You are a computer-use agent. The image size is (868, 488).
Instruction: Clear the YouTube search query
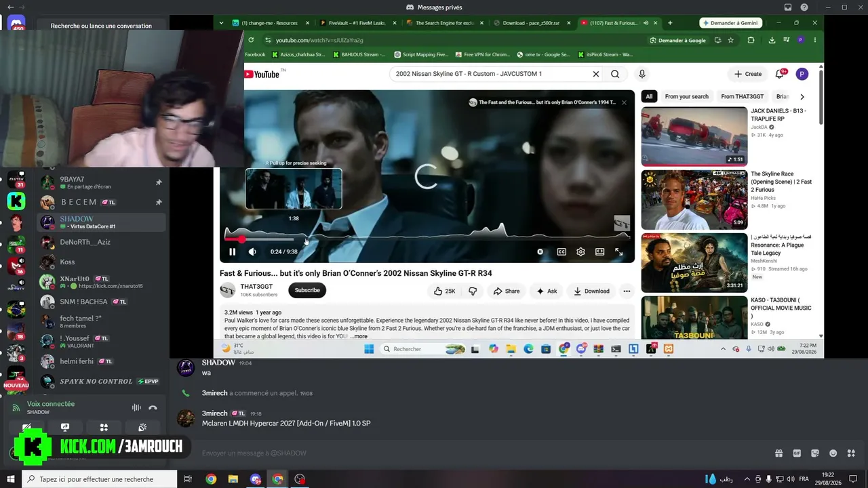point(596,74)
